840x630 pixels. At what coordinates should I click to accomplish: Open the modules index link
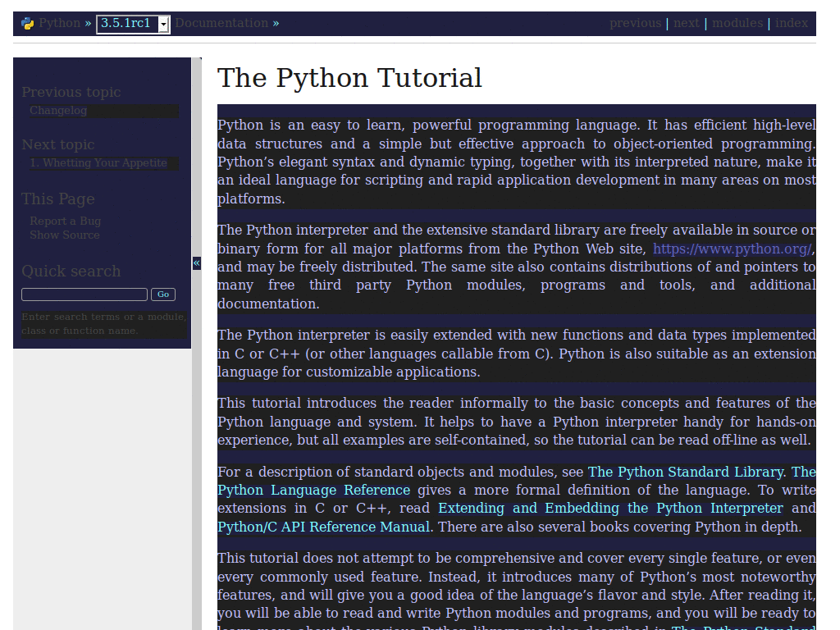(x=737, y=23)
